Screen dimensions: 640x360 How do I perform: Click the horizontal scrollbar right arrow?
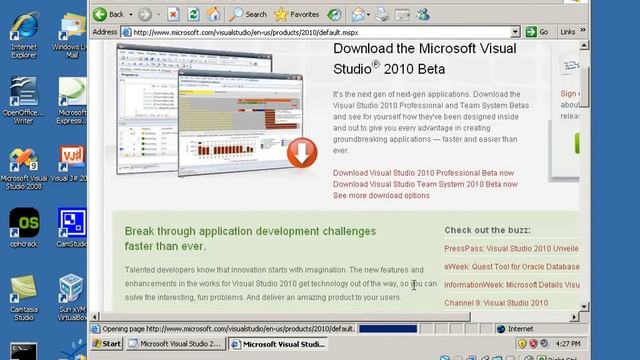coord(574,317)
